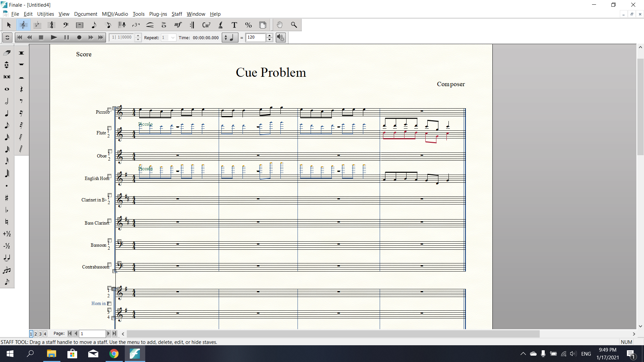Click the Contrabassoon staff handle box
The width and height of the screenshot is (644, 362).
(109, 264)
